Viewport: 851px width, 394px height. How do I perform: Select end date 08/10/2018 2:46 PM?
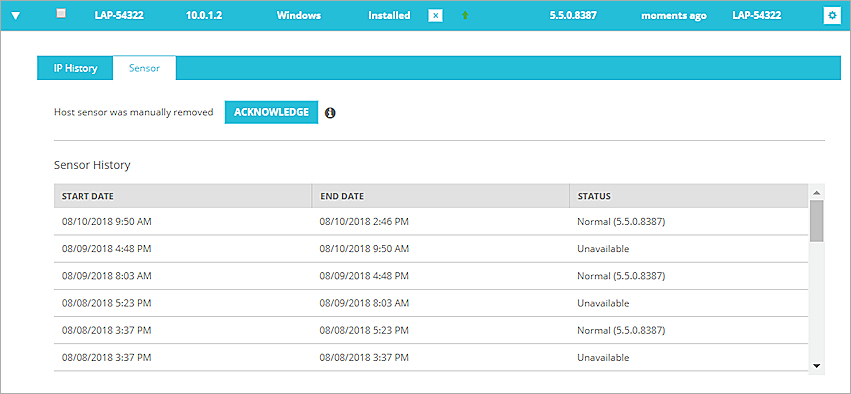364,221
